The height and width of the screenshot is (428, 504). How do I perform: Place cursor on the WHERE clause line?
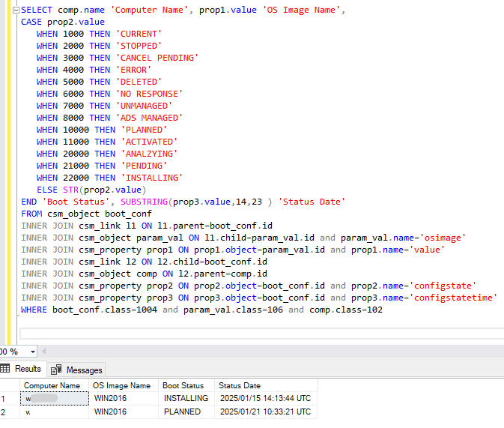[x=202, y=310]
